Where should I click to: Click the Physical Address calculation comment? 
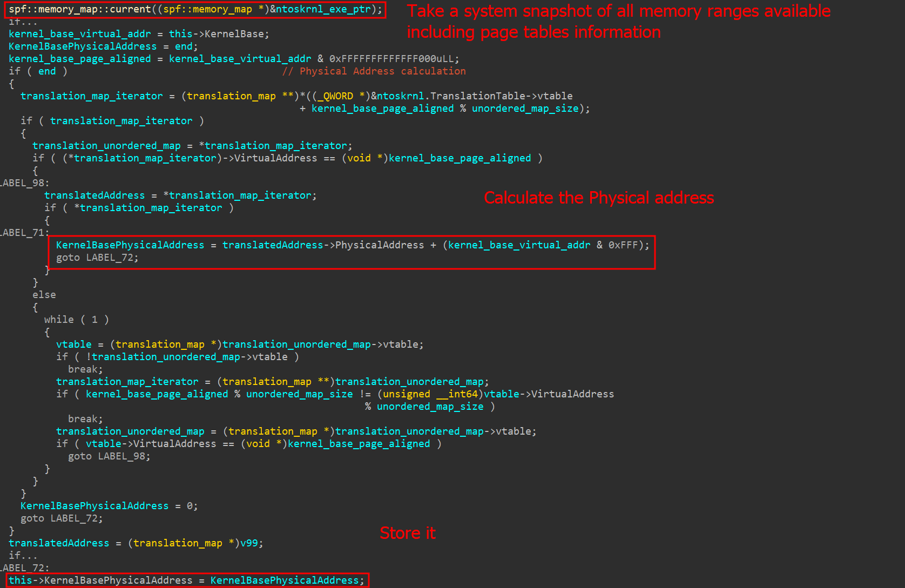374,71
